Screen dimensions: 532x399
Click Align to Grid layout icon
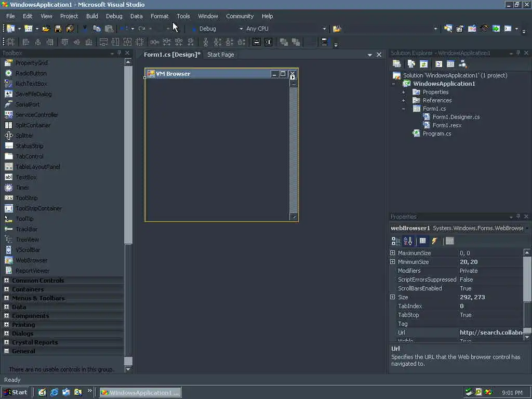(10, 42)
